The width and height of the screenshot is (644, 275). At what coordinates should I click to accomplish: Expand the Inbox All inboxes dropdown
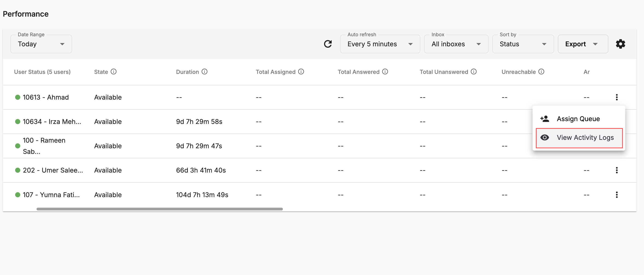(x=456, y=44)
